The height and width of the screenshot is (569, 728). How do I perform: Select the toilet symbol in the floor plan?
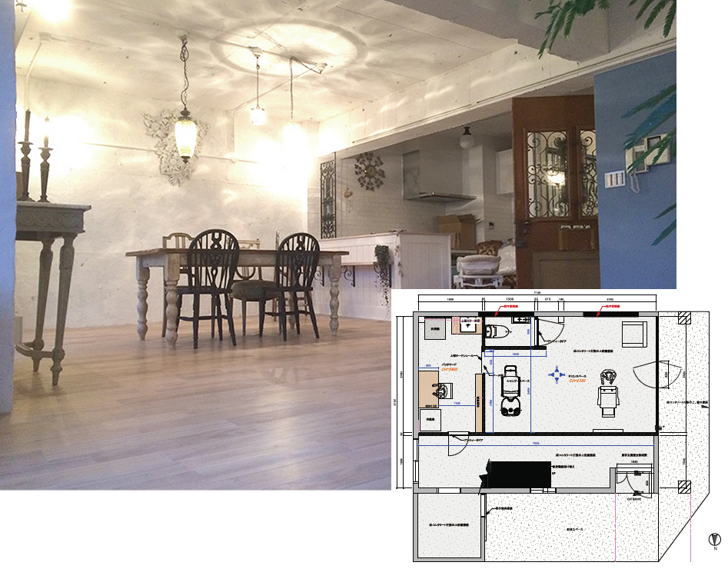pyautogui.click(x=494, y=331)
